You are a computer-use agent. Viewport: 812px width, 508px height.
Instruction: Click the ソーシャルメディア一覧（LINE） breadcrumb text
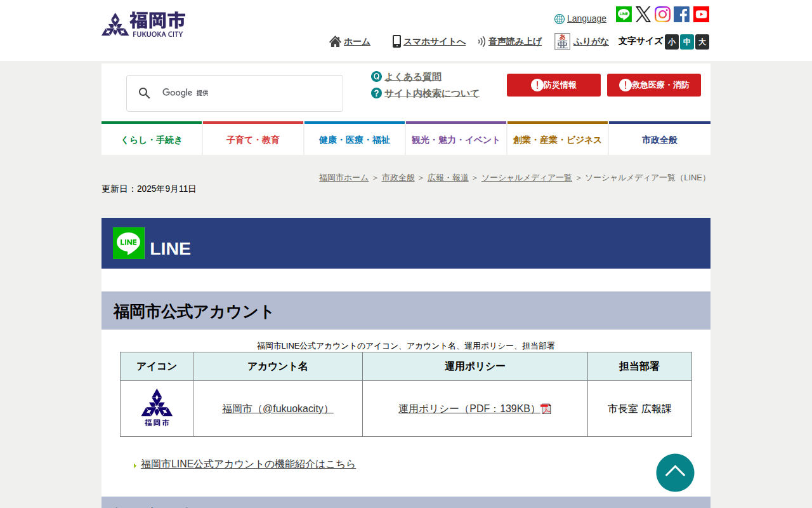click(x=648, y=178)
